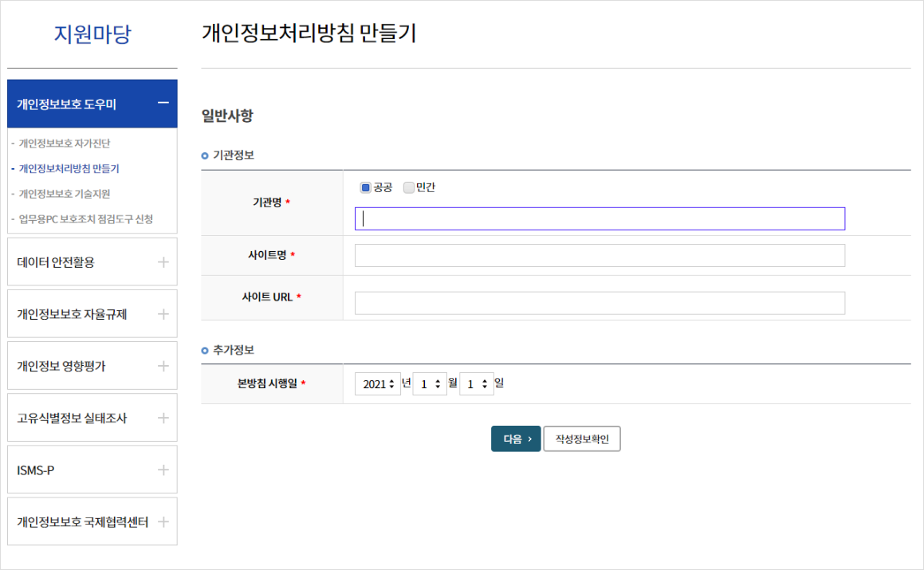The image size is (924, 570).
Task: Select the 공공 organization type option
Action: tap(366, 188)
